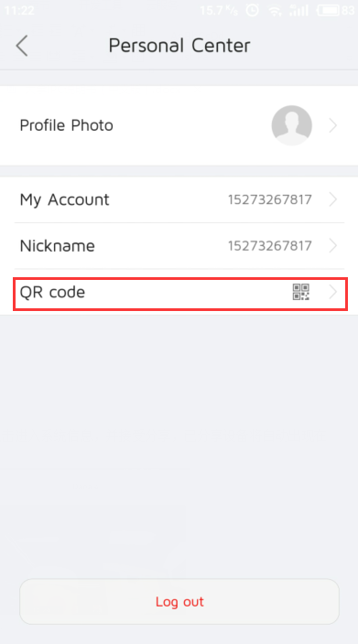This screenshot has height=644, width=358.
Task: Tap the My Account chevron arrow
Action: [x=333, y=199]
